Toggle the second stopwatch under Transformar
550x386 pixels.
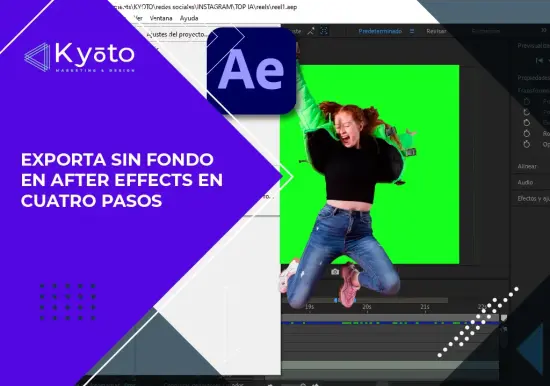tap(526, 112)
